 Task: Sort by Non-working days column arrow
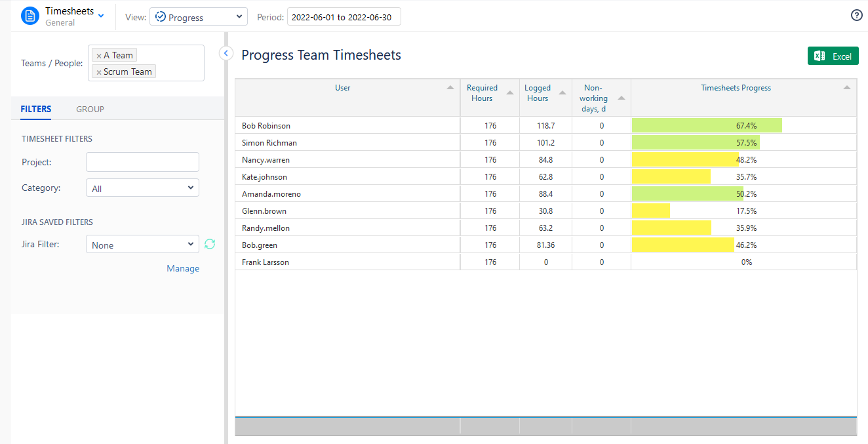click(x=621, y=98)
